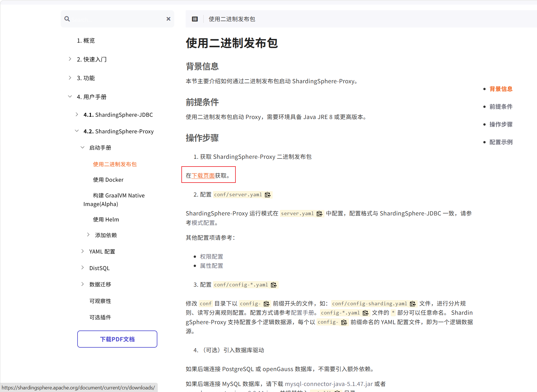
Task: Open the 使用 Docker page
Action: coord(108,180)
